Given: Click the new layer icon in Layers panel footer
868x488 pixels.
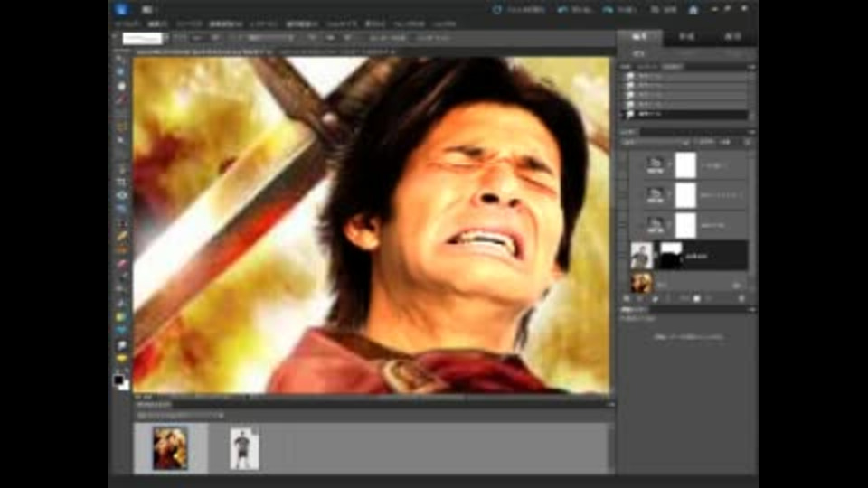Looking at the screenshot, I should (627, 299).
